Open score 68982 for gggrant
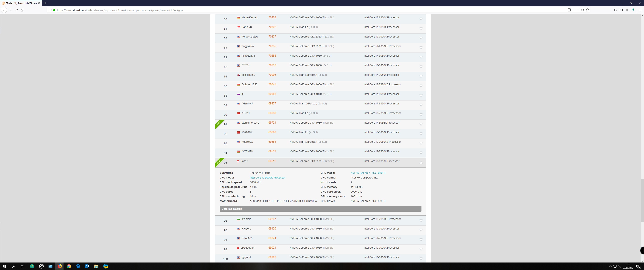This screenshot has height=270, width=644. [x=272, y=257]
